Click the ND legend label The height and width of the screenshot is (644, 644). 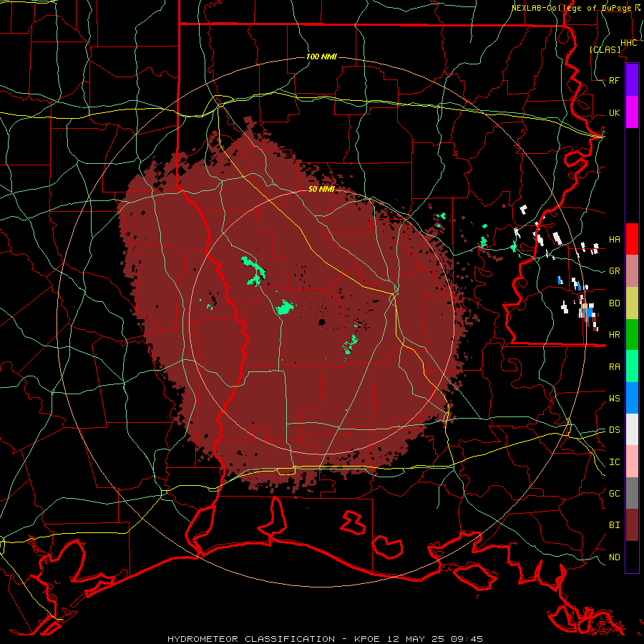(614, 557)
